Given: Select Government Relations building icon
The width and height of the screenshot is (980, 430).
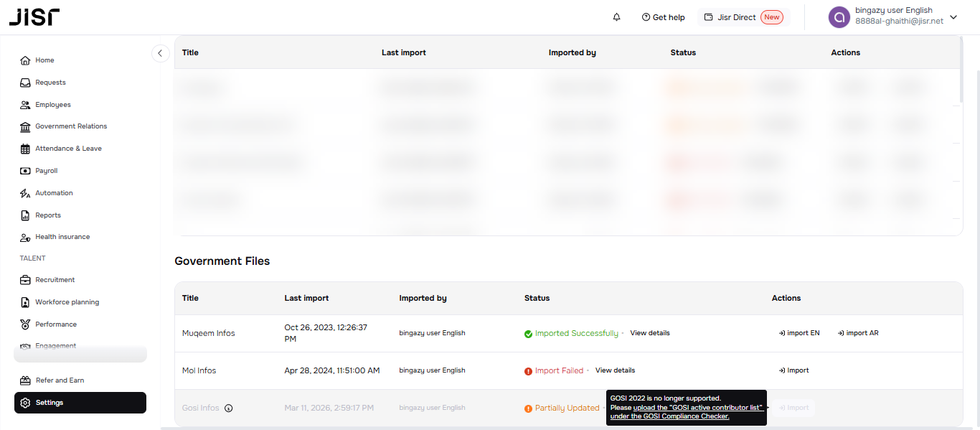Looking at the screenshot, I should pyautogui.click(x=25, y=127).
